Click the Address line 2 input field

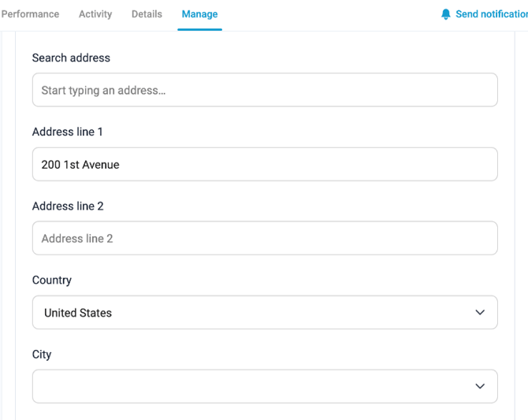coord(265,238)
